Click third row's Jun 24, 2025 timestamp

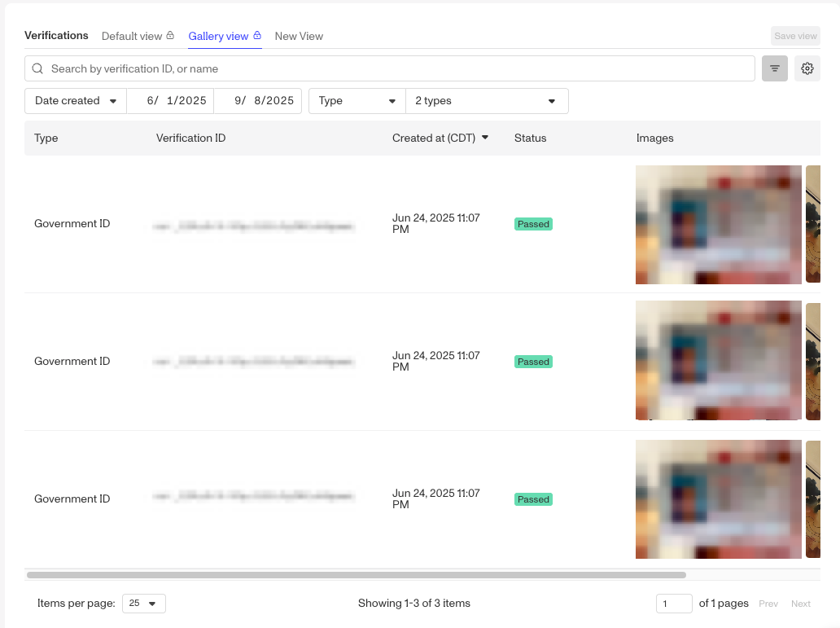coord(436,498)
